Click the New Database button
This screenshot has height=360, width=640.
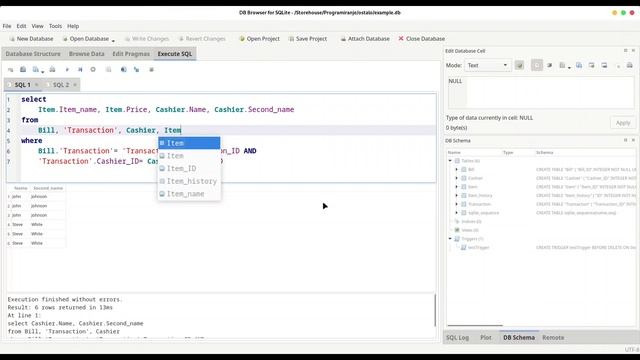tap(31, 39)
